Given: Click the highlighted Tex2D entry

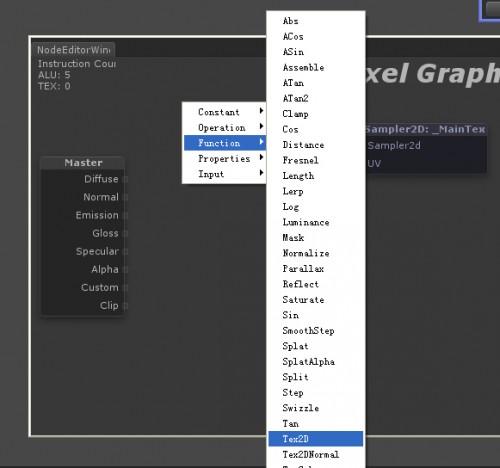Looking at the screenshot, I should coord(316,439).
